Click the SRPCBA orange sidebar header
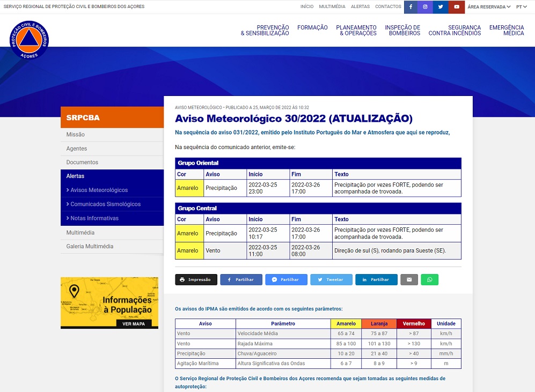The height and width of the screenshot is (392, 535). click(x=112, y=117)
